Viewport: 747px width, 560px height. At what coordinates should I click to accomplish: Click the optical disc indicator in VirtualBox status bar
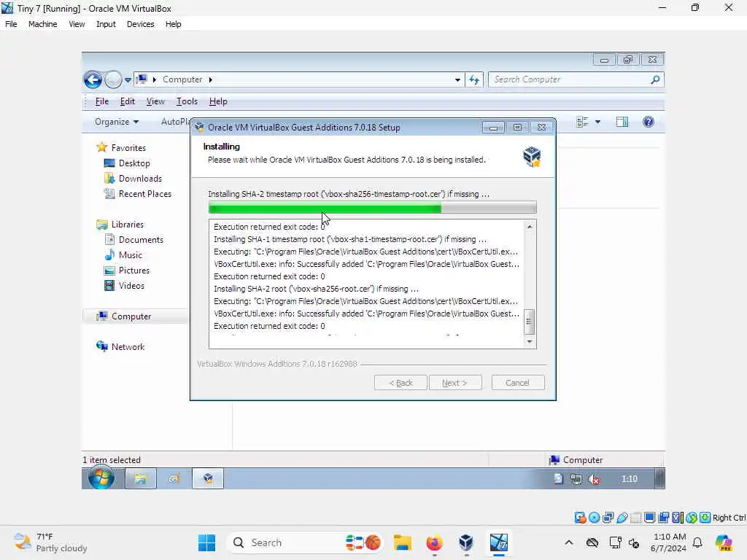pos(594,518)
